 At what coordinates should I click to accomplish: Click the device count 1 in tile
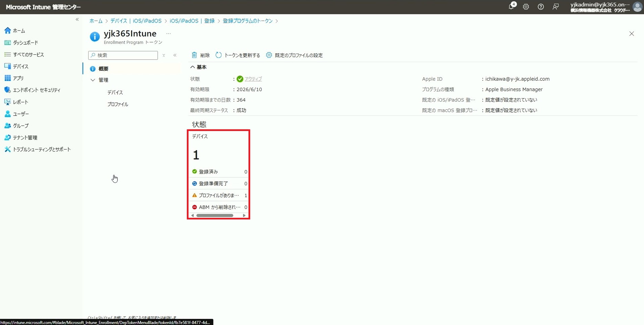pos(196,155)
